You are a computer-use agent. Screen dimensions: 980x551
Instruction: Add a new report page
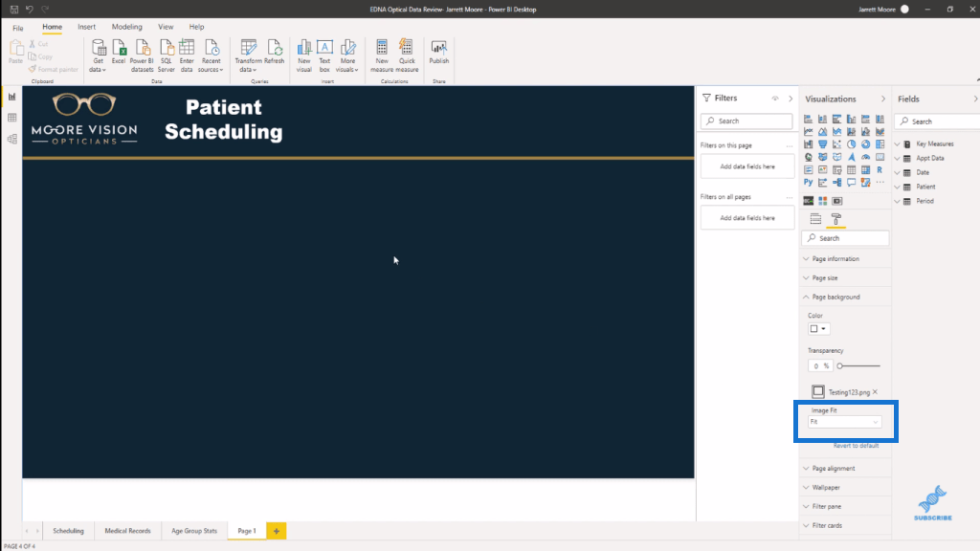(277, 531)
